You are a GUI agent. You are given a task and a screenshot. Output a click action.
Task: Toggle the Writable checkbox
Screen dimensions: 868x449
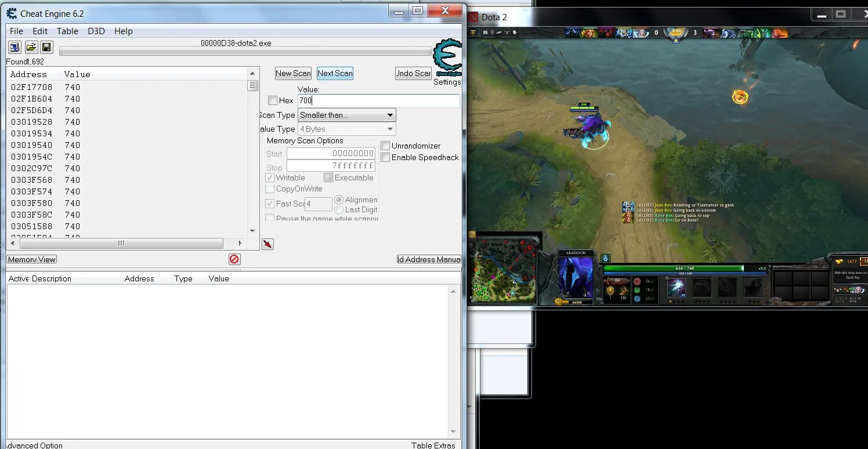pyautogui.click(x=270, y=178)
